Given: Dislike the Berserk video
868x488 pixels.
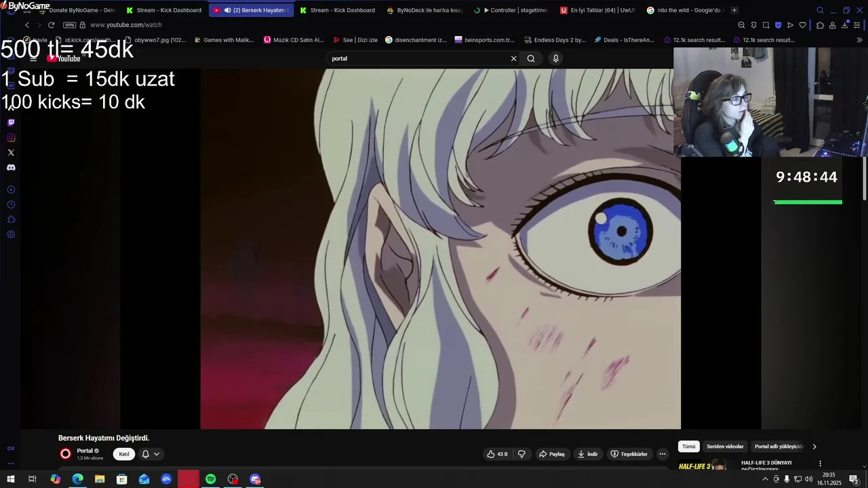Looking at the screenshot, I should coord(521,454).
